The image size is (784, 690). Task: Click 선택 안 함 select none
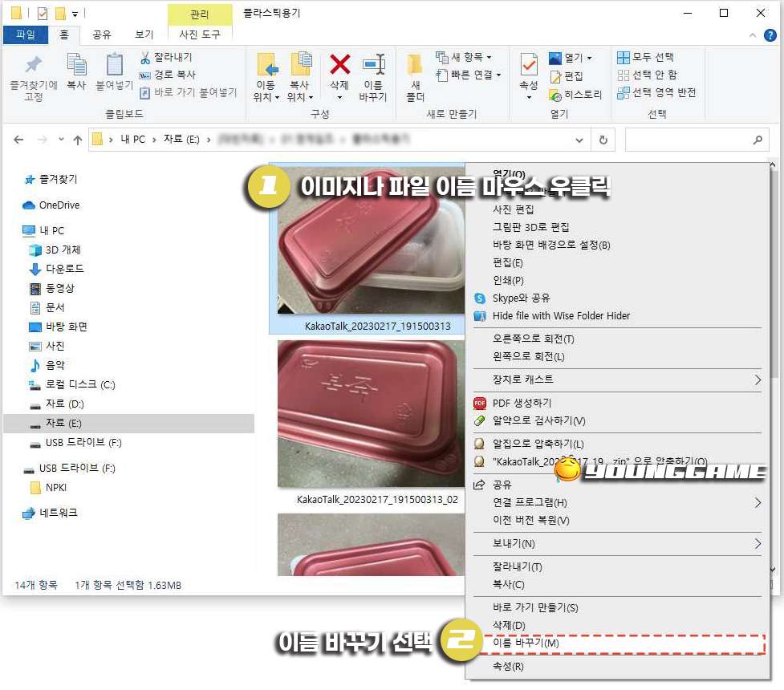coord(647,75)
